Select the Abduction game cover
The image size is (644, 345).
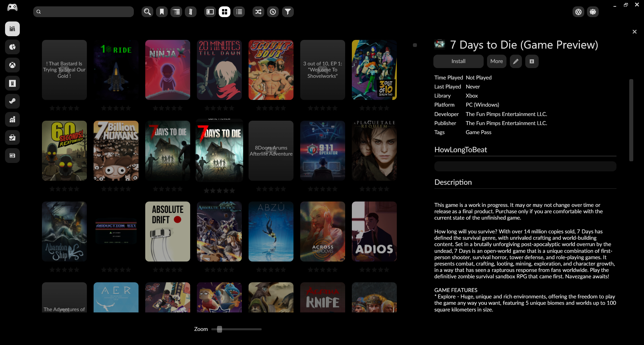(116, 232)
